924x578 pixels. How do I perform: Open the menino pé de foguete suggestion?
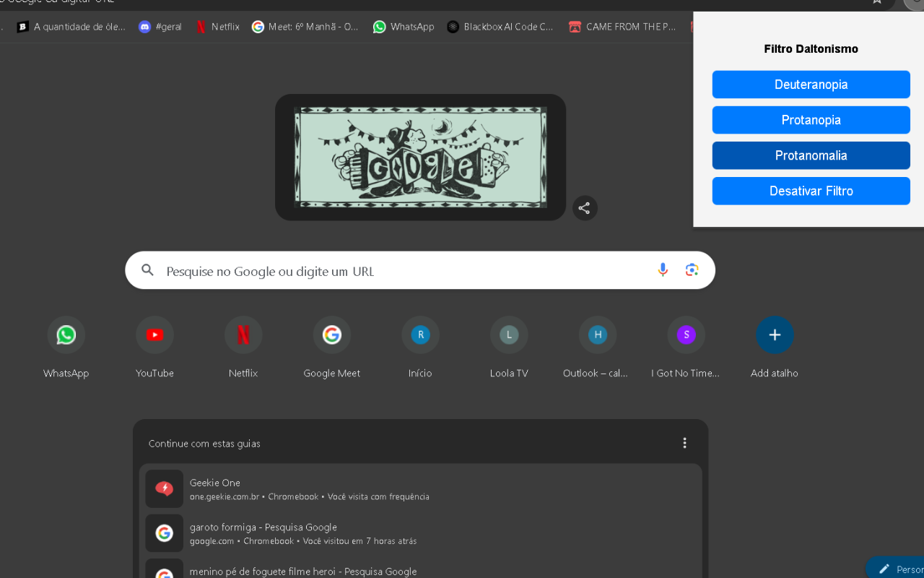[x=420, y=568]
